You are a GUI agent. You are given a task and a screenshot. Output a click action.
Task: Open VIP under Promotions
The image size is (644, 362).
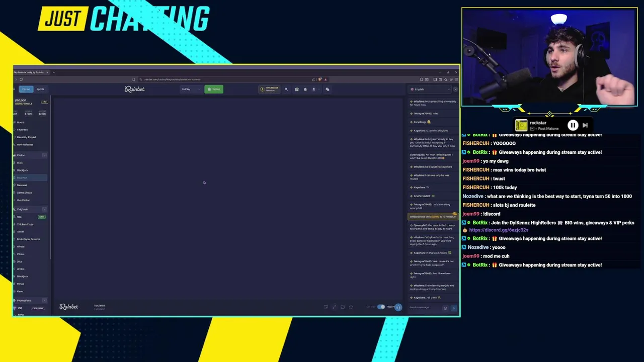pyautogui.click(x=20, y=308)
